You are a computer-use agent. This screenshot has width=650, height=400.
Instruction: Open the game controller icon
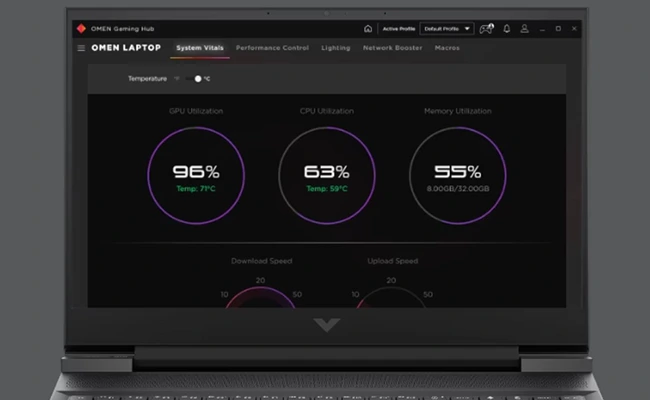click(x=486, y=29)
